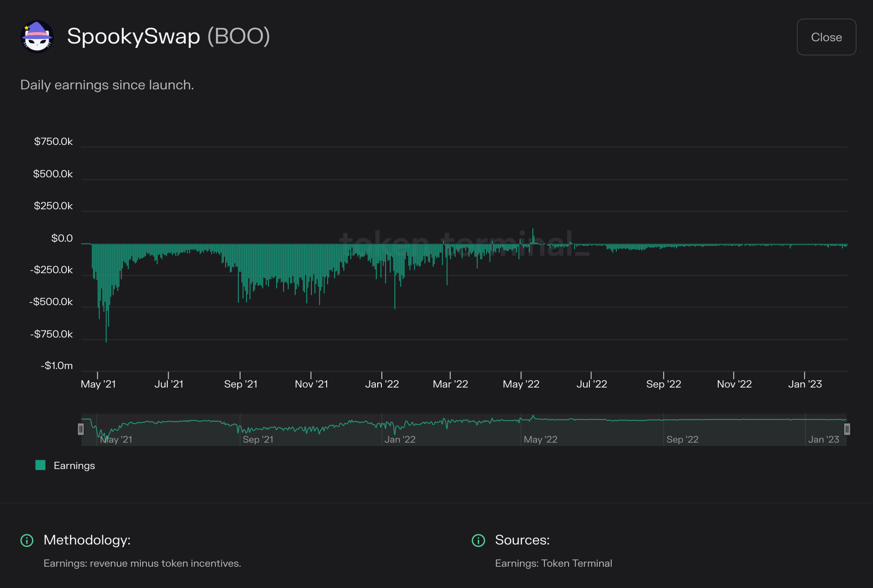
Task: Click the May '22 label in range navigator
Action: pyautogui.click(x=540, y=439)
